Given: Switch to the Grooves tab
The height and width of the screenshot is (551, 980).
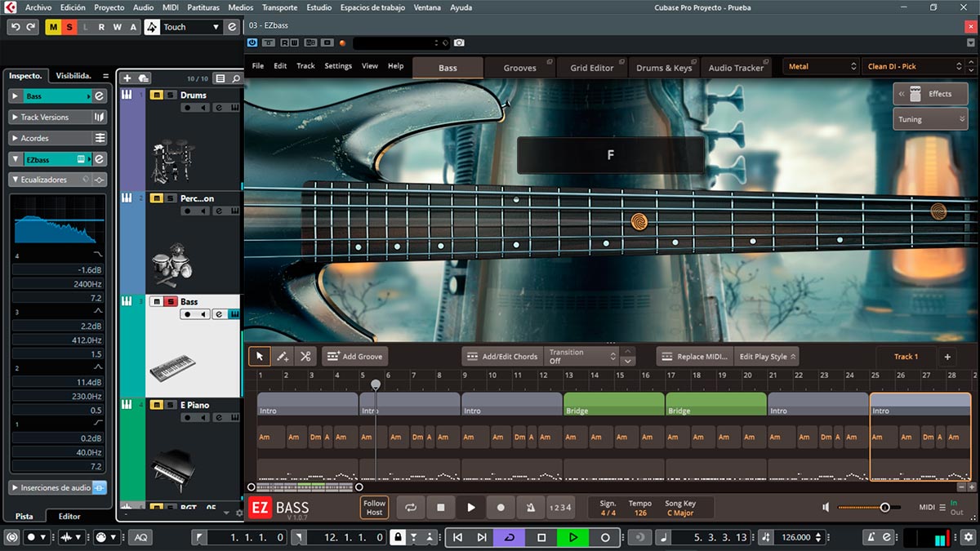Looking at the screenshot, I should [x=520, y=68].
